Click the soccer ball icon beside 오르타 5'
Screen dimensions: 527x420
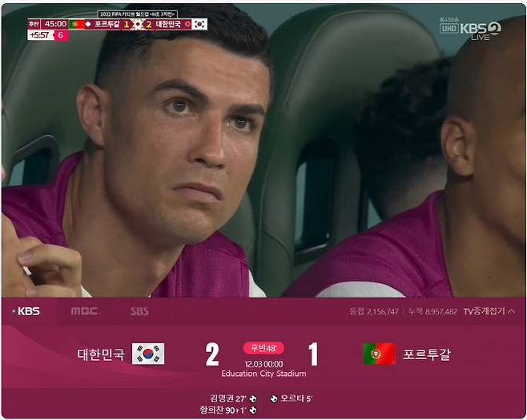click(274, 399)
